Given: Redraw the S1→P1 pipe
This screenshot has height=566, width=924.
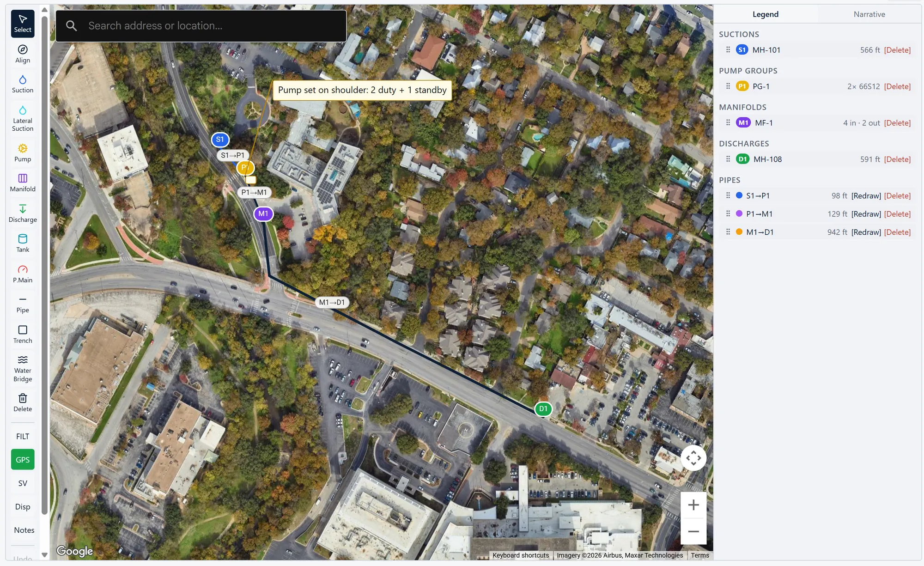Looking at the screenshot, I should 866,196.
